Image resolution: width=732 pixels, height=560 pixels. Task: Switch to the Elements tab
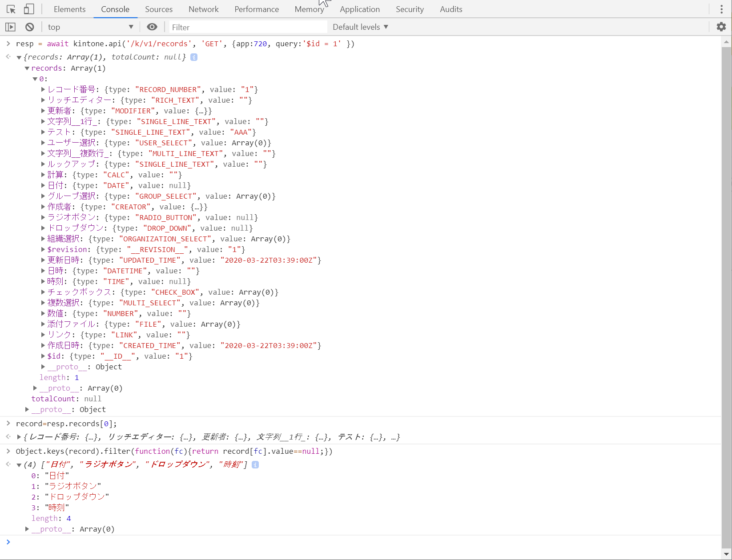(69, 9)
